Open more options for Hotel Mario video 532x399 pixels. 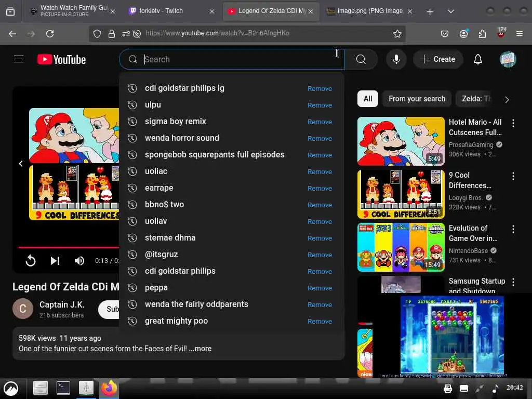(x=513, y=123)
